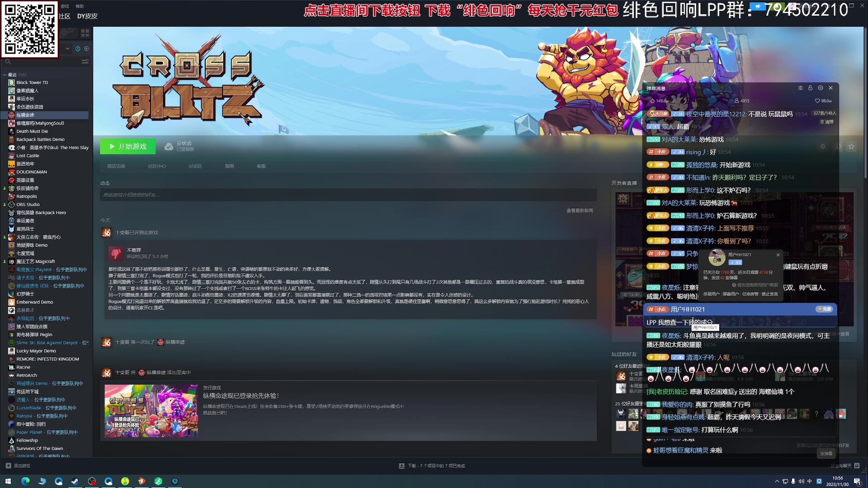Expand the collection dropdown chevron in sidebar
The height and width of the screenshot is (488, 868).
68,49
